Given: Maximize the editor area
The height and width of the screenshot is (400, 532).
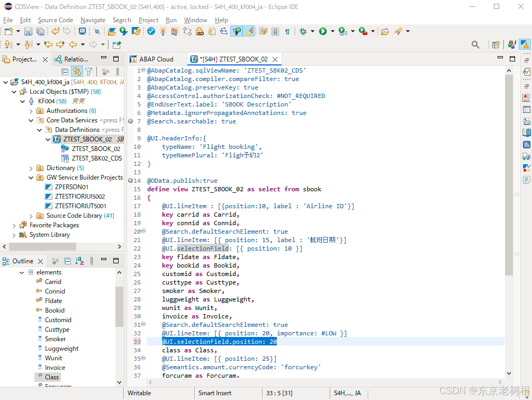Looking at the screenshot, I should tap(512, 59).
